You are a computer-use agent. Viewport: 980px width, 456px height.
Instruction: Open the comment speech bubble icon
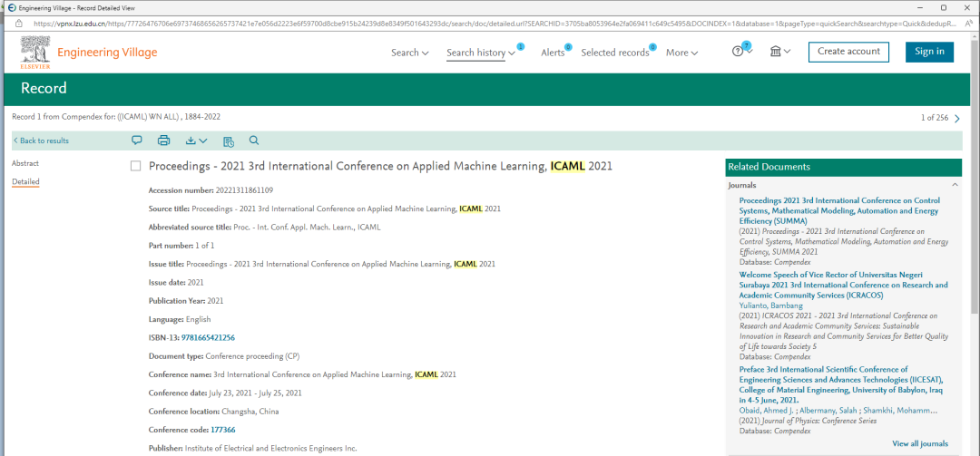(137, 141)
